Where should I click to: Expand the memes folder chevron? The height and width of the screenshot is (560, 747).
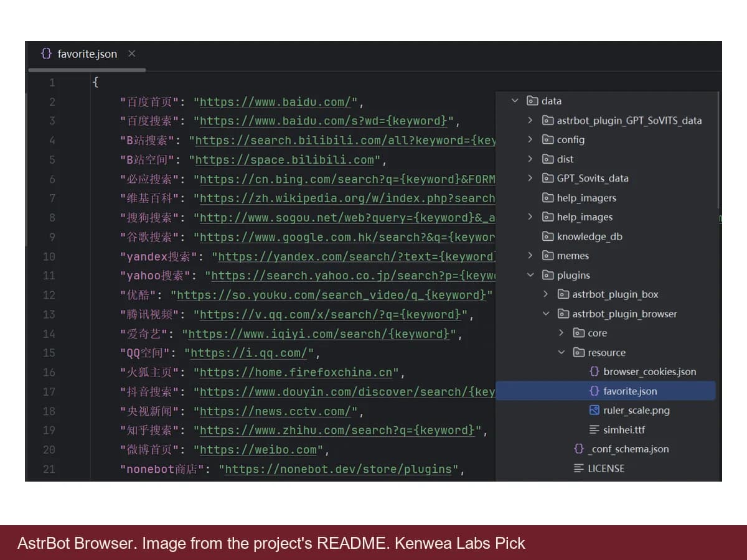530,255
